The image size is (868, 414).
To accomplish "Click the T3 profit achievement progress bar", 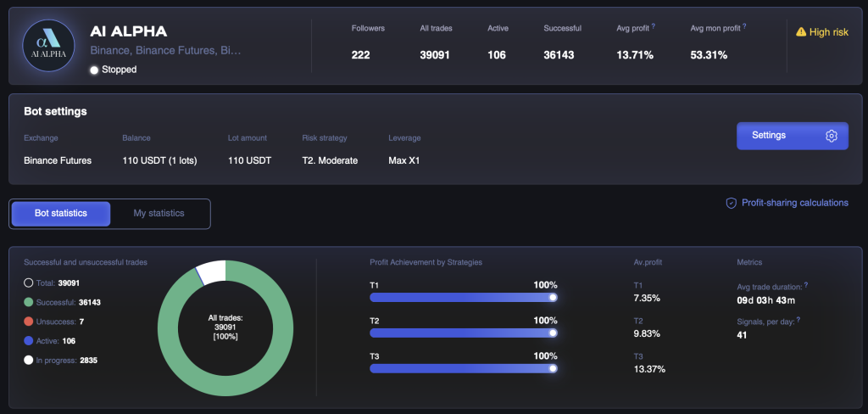I will click(x=464, y=368).
